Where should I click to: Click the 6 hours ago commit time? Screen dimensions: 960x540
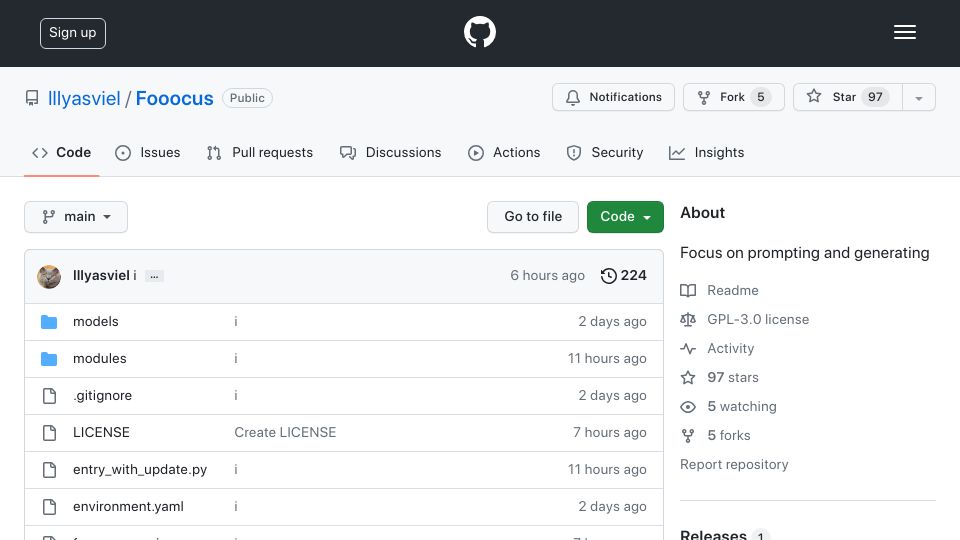point(547,276)
